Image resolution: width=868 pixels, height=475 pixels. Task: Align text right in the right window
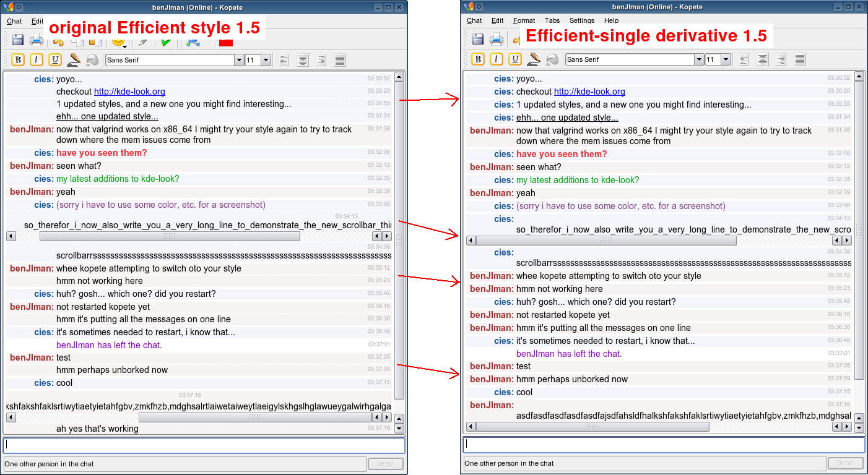tap(781, 60)
